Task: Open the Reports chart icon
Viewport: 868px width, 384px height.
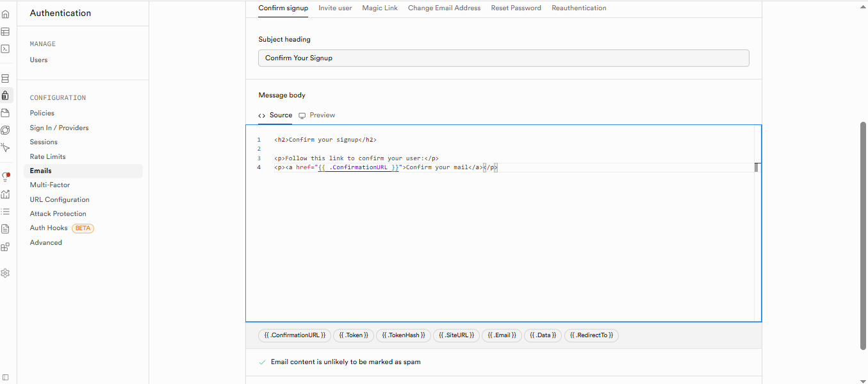Action: (x=5, y=194)
